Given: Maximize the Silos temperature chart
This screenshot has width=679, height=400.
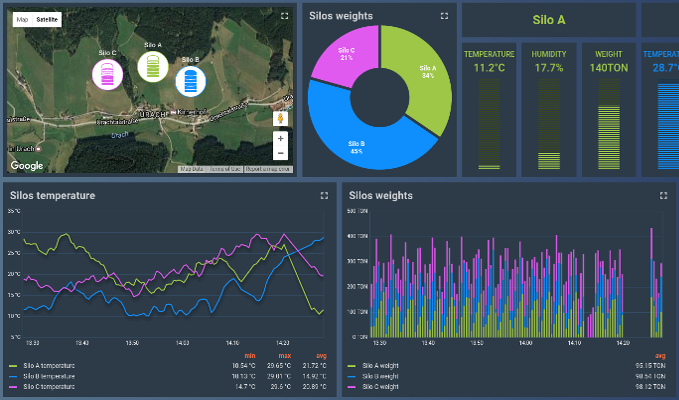Looking at the screenshot, I should (324, 196).
